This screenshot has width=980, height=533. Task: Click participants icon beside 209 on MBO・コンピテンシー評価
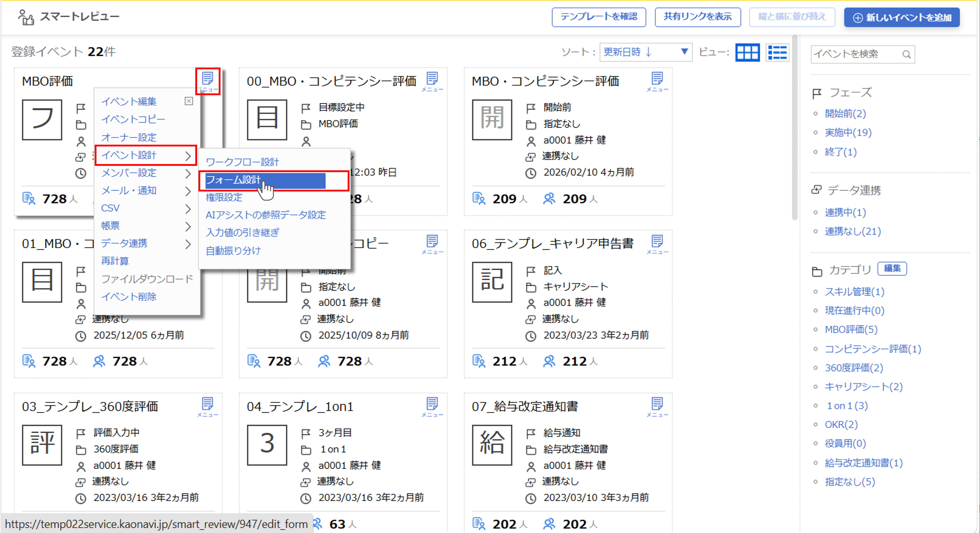(549, 199)
